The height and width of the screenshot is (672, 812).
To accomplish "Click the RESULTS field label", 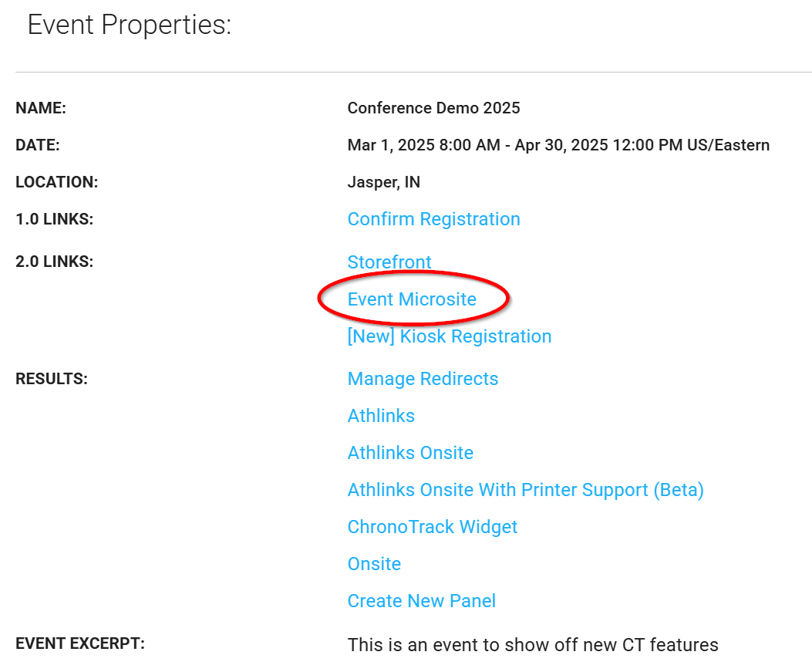I will (x=52, y=379).
